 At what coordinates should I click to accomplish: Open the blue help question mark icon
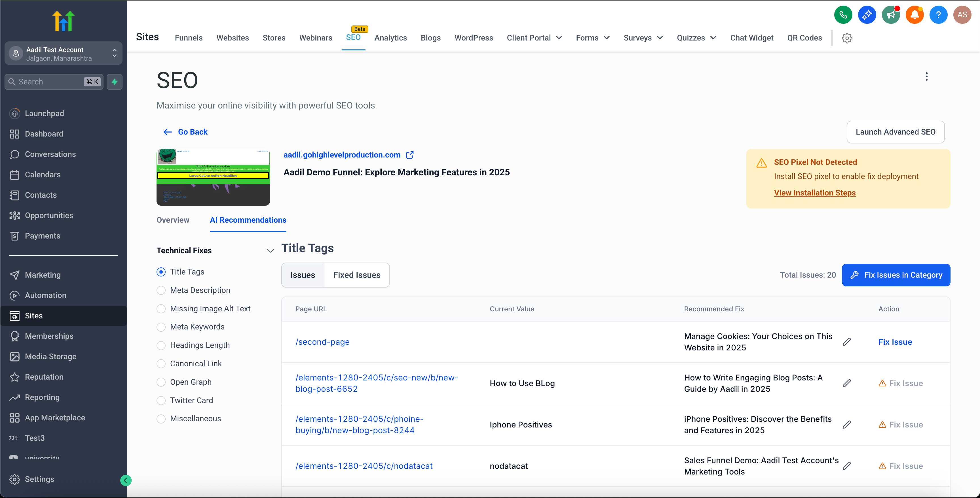pos(938,15)
